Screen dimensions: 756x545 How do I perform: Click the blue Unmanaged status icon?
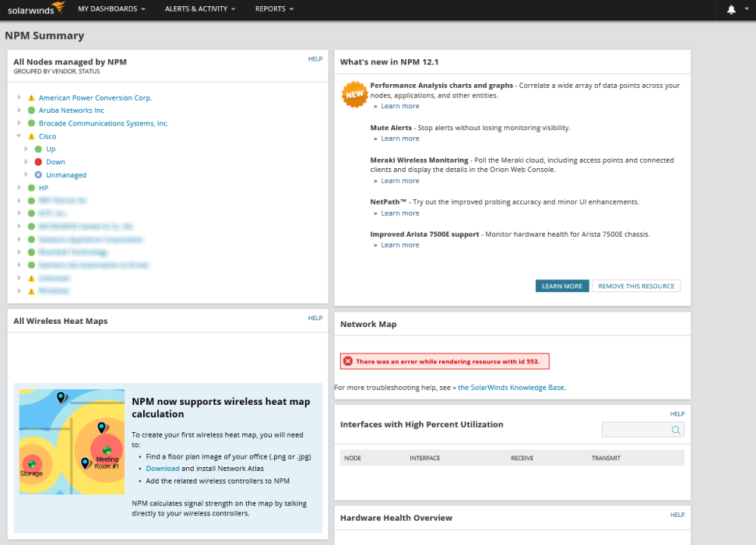pos(37,174)
